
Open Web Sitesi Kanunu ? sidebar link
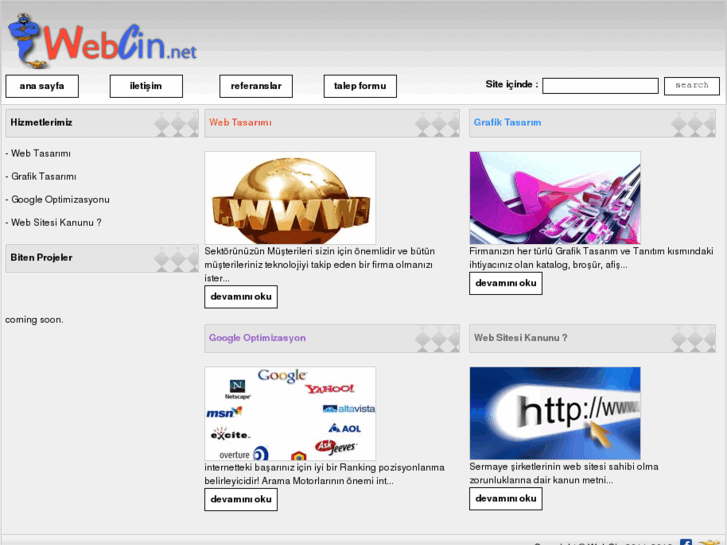tap(56, 223)
